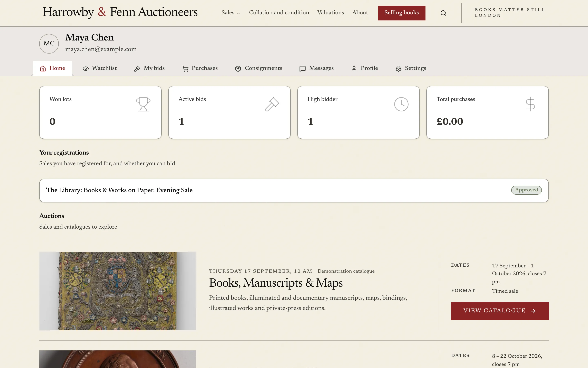The height and width of the screenshot is (368, 588).
Task: Click the Harrowby & Fenn Auctioneers logo
Action: coord(120,12)
